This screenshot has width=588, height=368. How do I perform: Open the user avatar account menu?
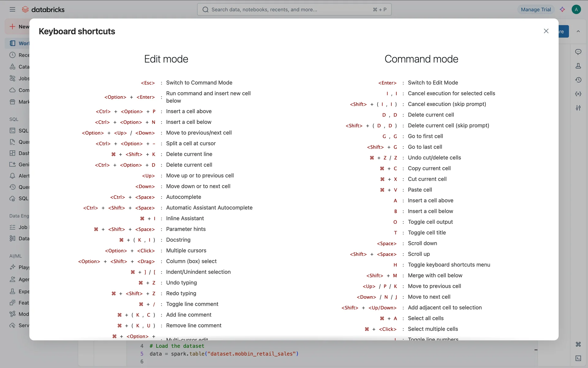click(576, 10)
